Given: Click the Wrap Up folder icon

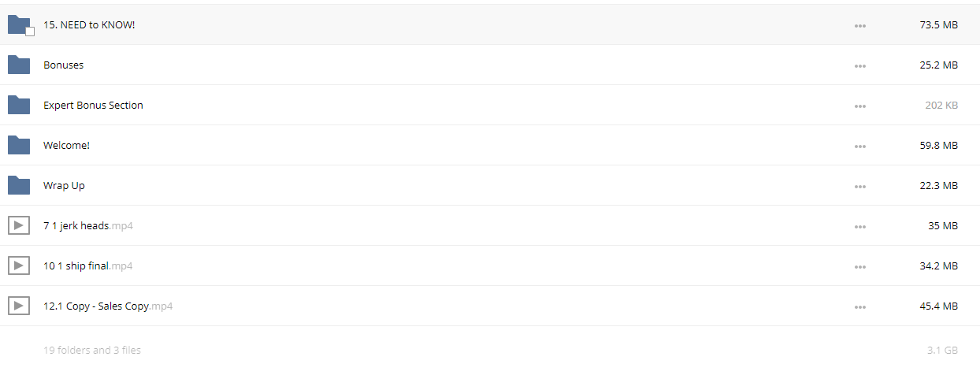Looking at the screenshot, I should 18,185.
